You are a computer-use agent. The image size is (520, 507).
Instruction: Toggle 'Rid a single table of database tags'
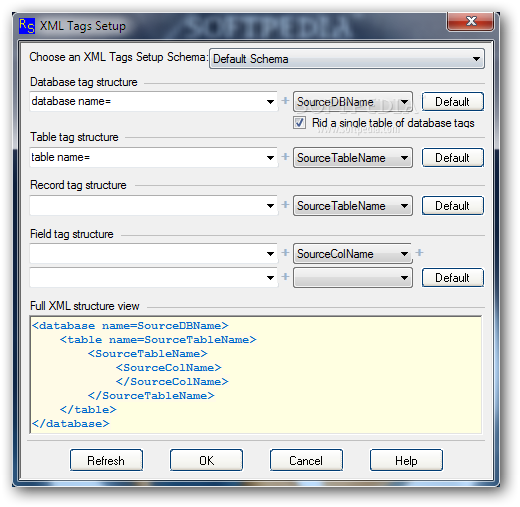(x=299, y=123)
